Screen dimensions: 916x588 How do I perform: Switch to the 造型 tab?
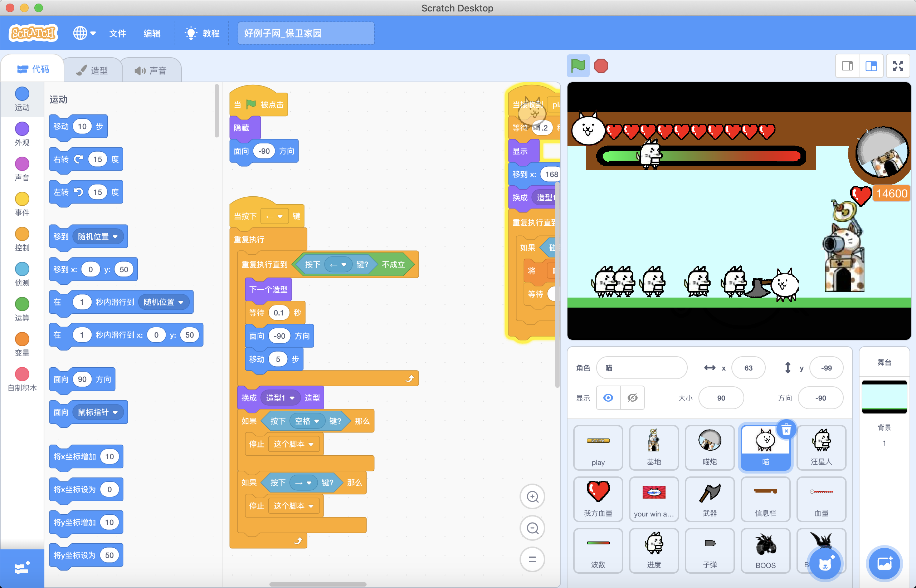92,70
